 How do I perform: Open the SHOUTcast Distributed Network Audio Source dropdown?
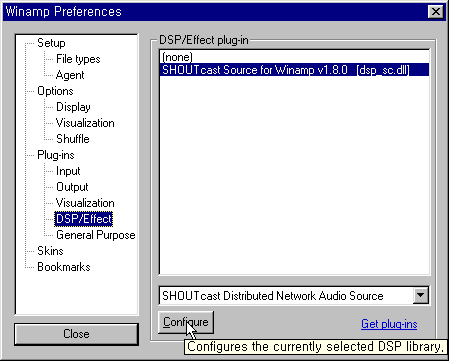point(421,295)
